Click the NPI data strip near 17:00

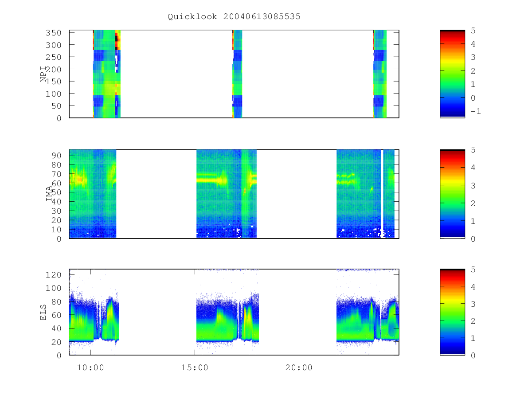click(x=237, y=74)
